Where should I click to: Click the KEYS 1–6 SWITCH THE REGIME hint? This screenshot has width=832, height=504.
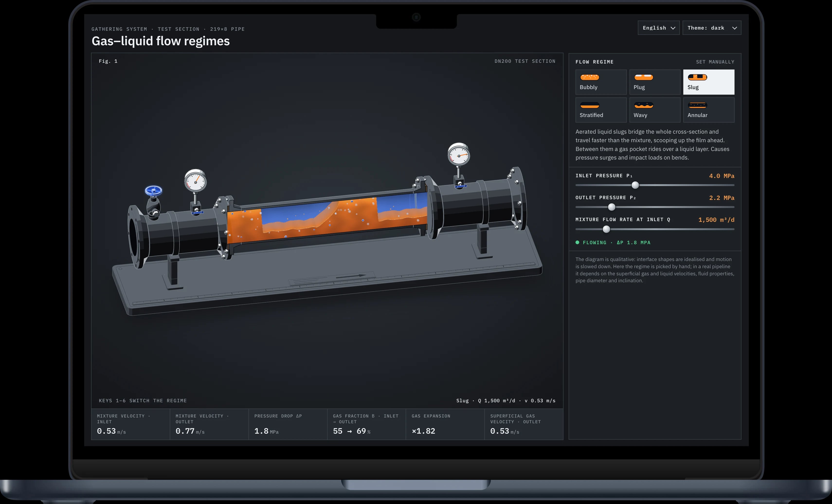click(143, 400)
